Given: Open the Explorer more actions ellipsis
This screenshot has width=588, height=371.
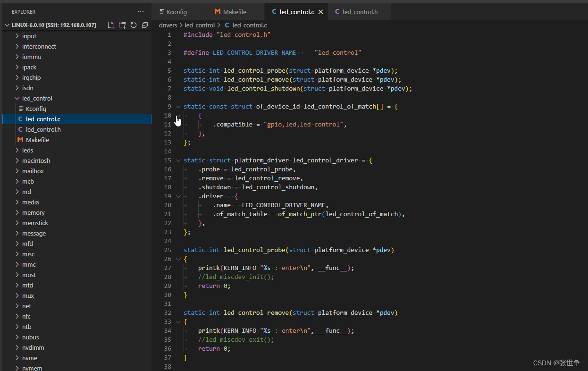Looking at the screenshot, I should (141, 12).
